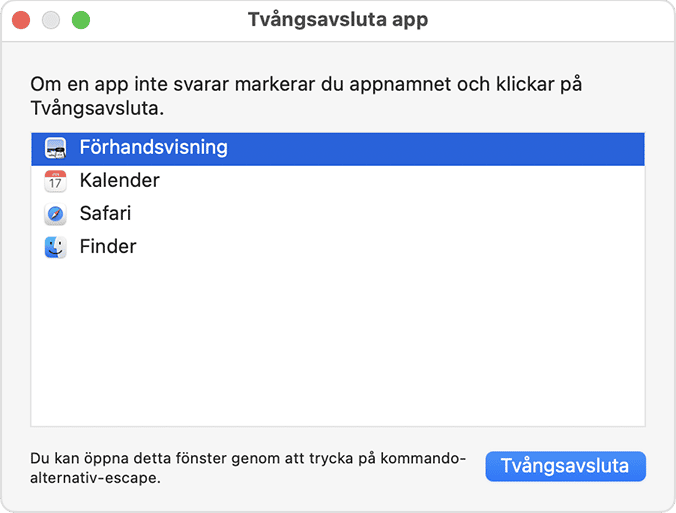Click the kommando-alternativ-escape hint text
The image size is (676, 513).
coord(248,467)
